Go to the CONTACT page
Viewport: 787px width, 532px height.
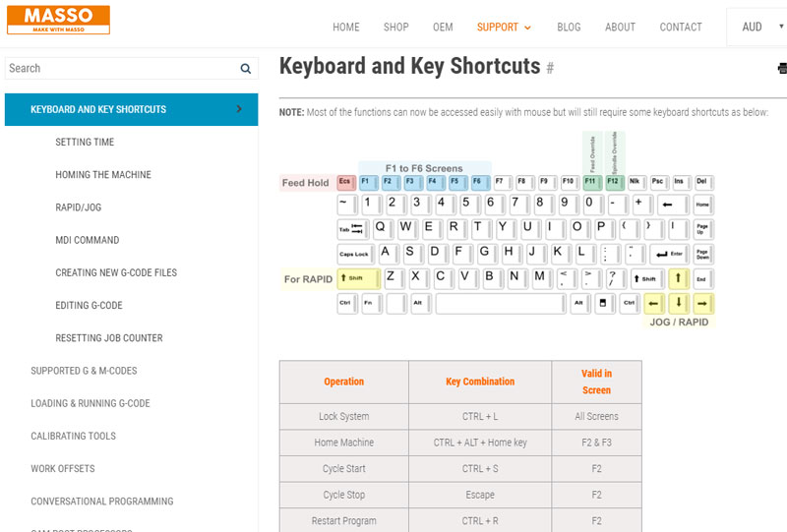tap(681, 28)
